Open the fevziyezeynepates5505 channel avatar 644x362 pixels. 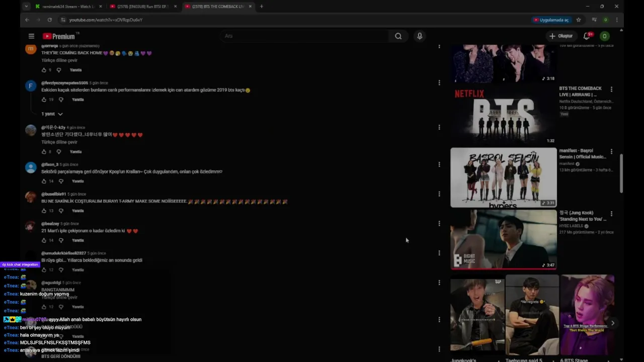pos(31,86)
